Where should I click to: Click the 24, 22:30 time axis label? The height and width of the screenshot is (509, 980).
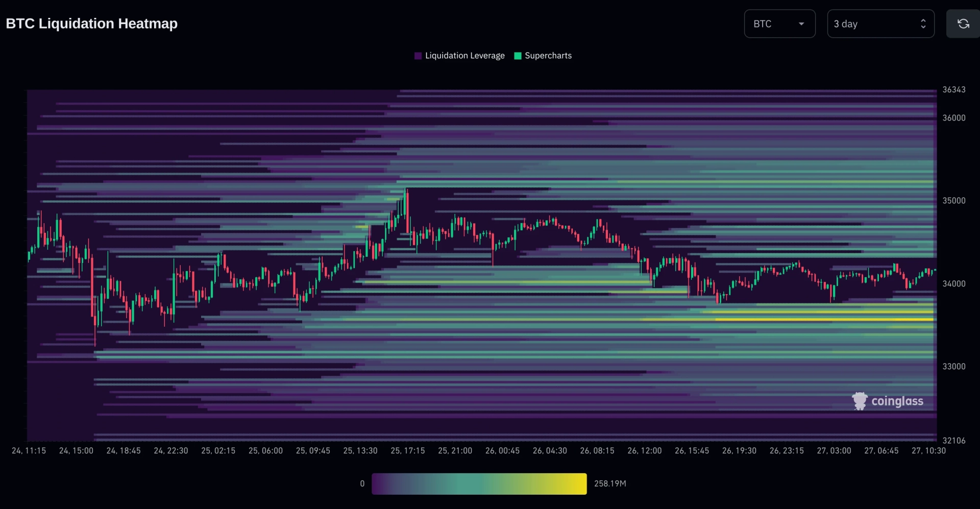coord(171,451)
